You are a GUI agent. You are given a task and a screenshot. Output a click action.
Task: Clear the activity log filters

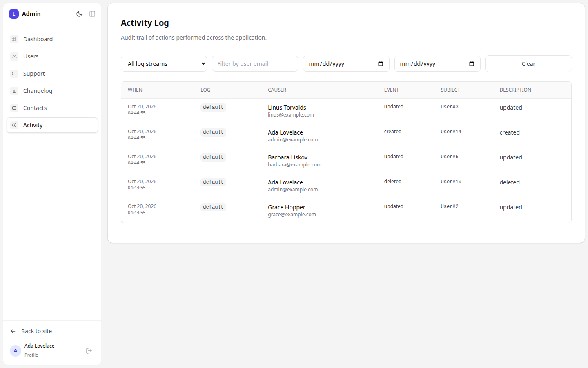[528, 64]
